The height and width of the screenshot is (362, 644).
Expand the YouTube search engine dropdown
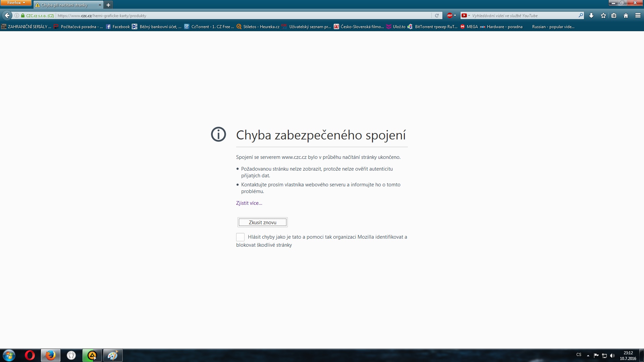(469, 15)
